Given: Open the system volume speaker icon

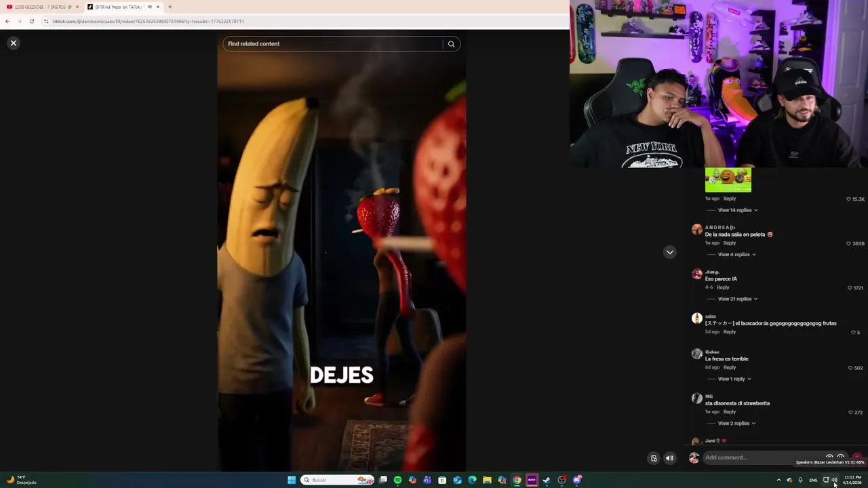Looking at the screenshot, I should coord(835,480).
